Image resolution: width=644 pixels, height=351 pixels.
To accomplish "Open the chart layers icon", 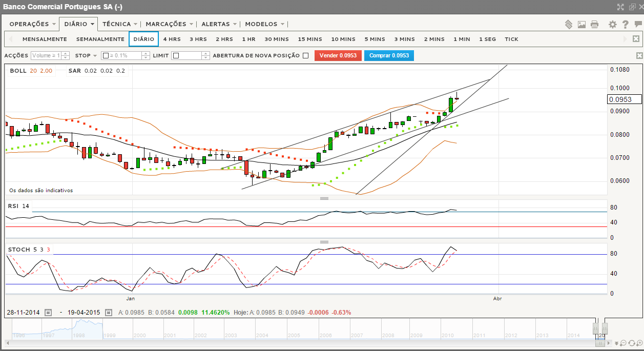I will (x=568, y=24).
